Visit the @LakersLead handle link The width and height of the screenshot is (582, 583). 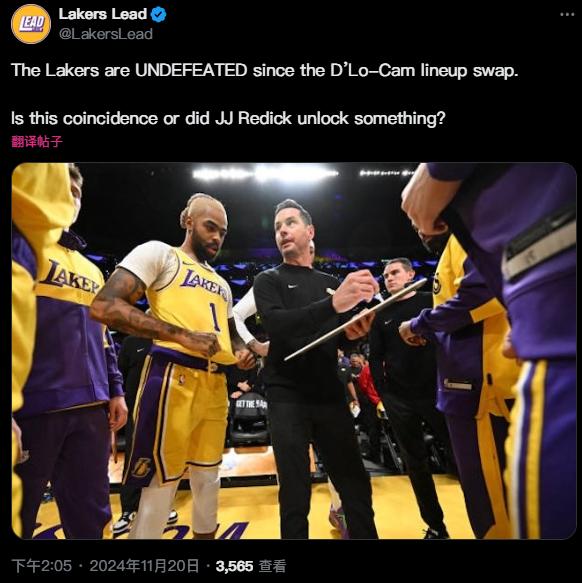pyautogui.click(x=106, y=34)
